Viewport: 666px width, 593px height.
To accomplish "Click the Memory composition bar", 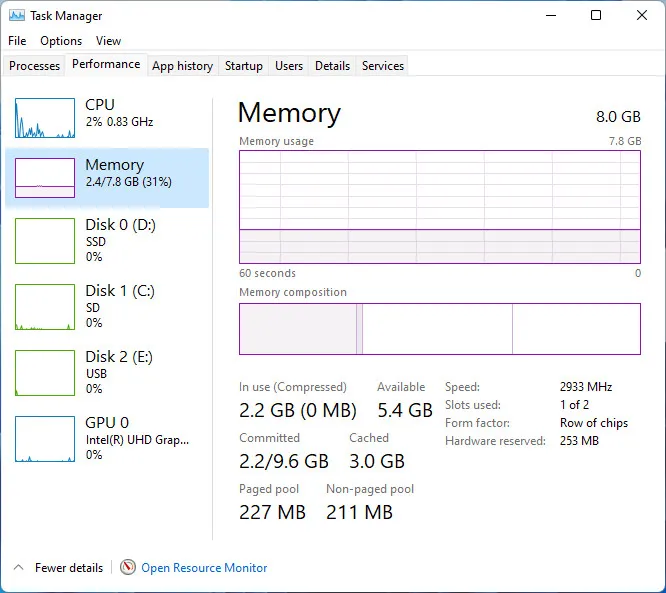I will (439, 329).
